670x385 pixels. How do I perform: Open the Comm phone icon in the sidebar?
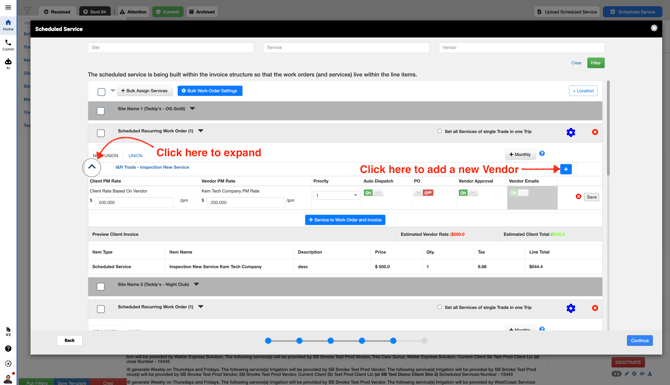(x=8, y=45)
